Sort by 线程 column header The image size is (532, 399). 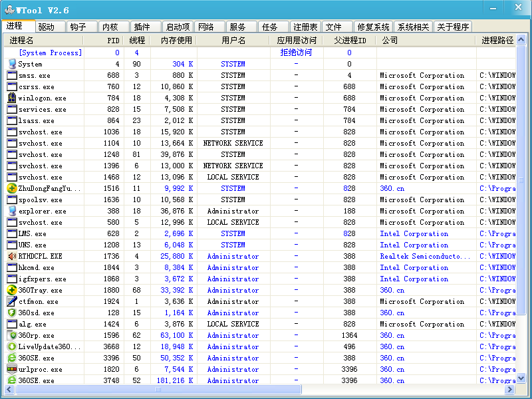click(137, 41)
